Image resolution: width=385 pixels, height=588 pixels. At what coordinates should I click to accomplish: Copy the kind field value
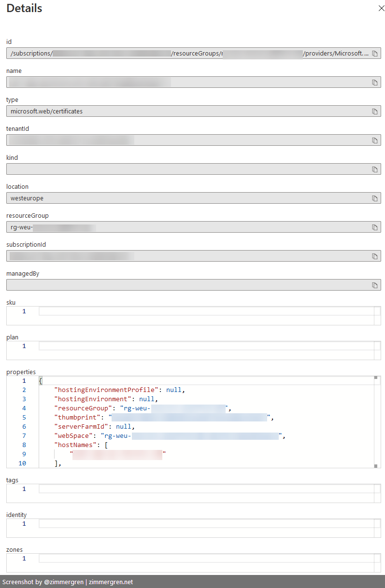coord(374,169)
